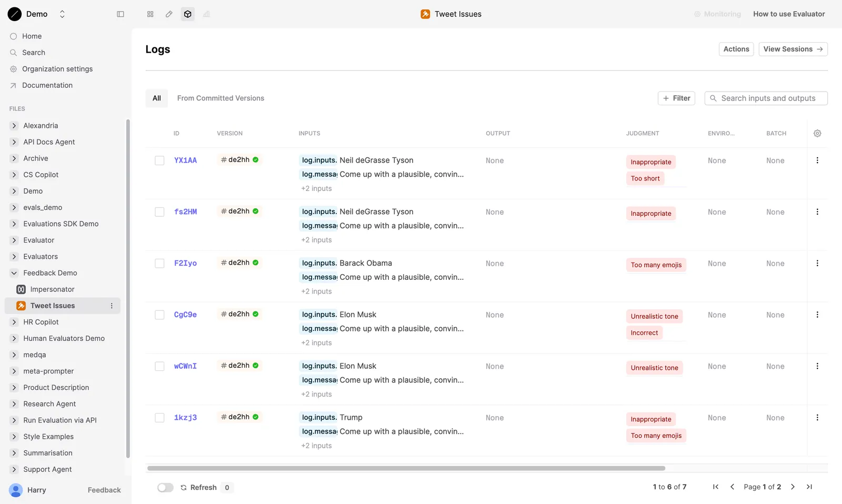Add a Filter to logs
The width and height of the screenshot is (842, 504).
677,98
